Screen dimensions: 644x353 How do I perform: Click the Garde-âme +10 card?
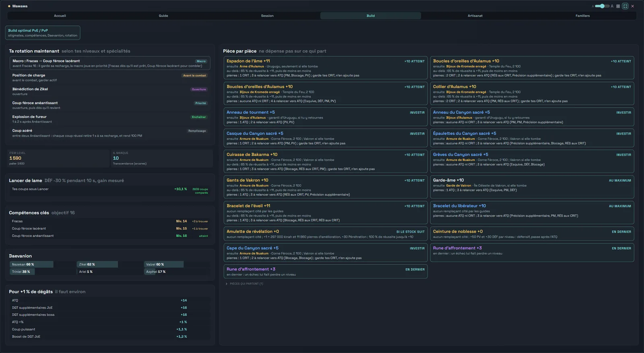point(532,187)
